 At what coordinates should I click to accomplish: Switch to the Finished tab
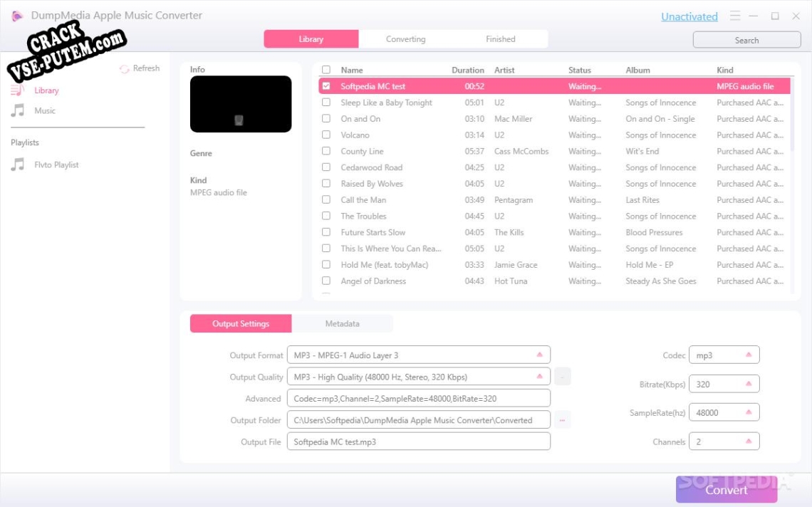[500, 39]
